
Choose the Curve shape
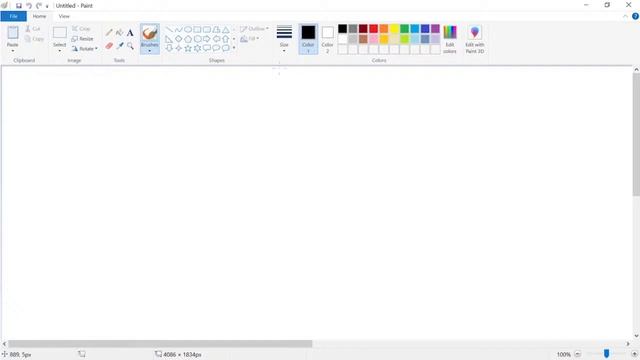[x=178, y=30]
